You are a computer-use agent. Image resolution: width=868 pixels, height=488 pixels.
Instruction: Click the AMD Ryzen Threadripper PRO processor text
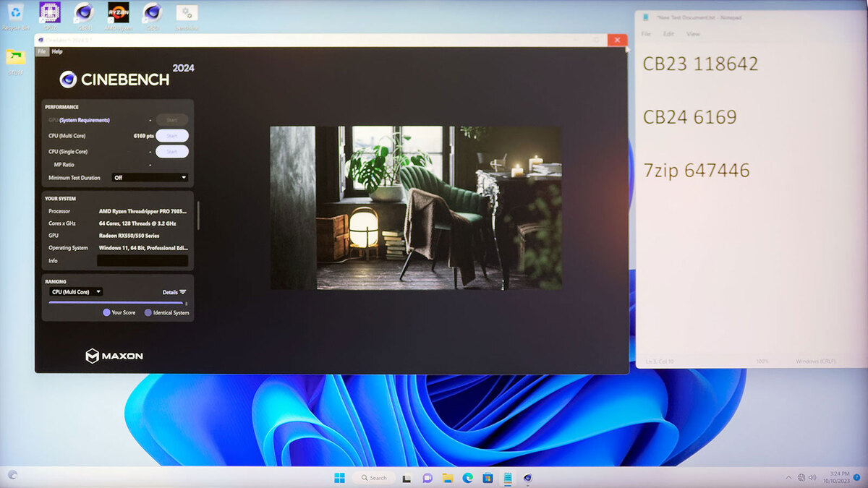(x=143, y=212)
